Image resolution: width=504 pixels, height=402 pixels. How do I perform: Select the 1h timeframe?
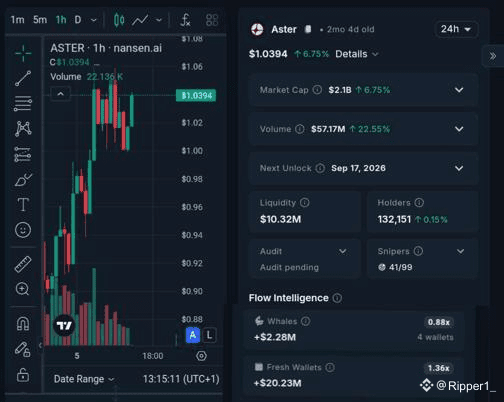pyautogui.click(x=61, y=20)
